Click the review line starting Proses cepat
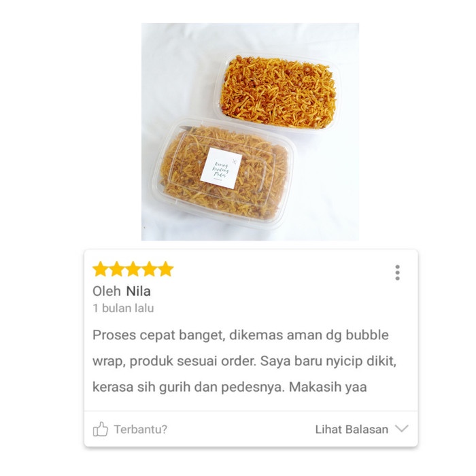The height and width of the screenshot is (476, 476). pos(241,335)
